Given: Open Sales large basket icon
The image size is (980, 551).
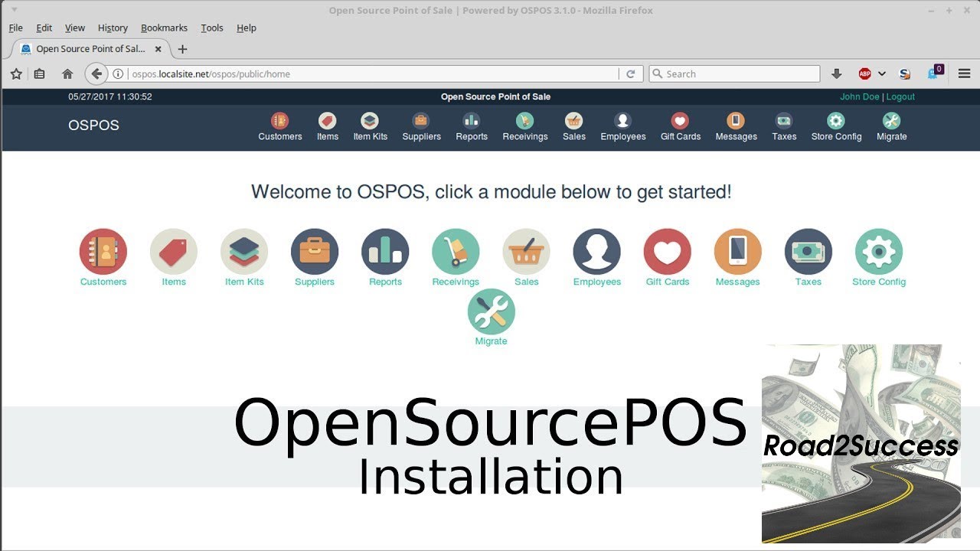Looking at the screenshot, I should [x=527, y=252].
